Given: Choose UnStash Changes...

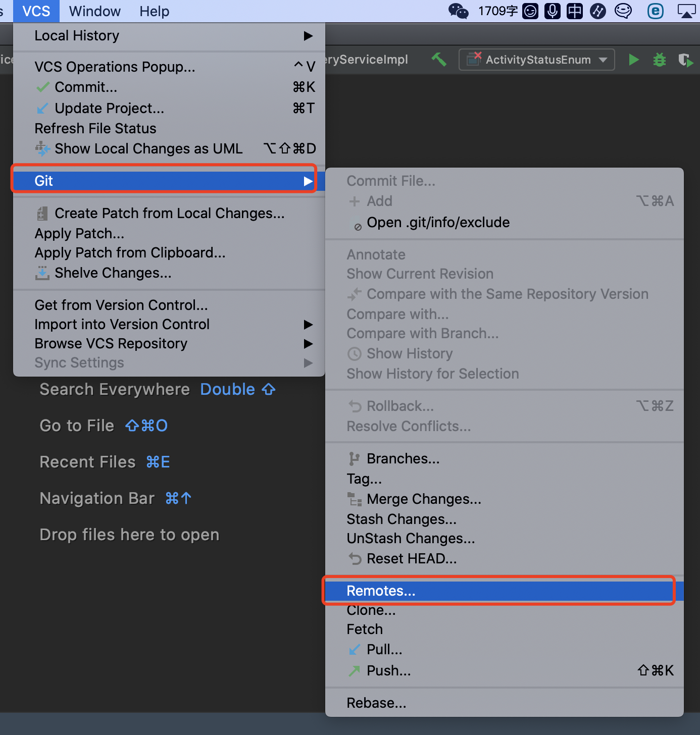Looking at the screenshot, I should (505, 538).
